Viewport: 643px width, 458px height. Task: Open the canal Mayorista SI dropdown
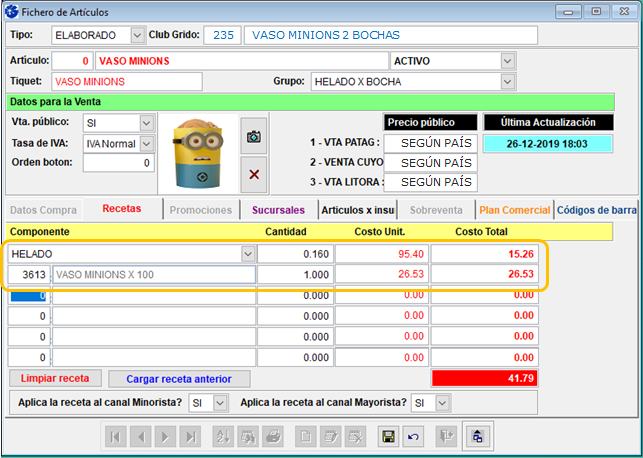point(444,402)
